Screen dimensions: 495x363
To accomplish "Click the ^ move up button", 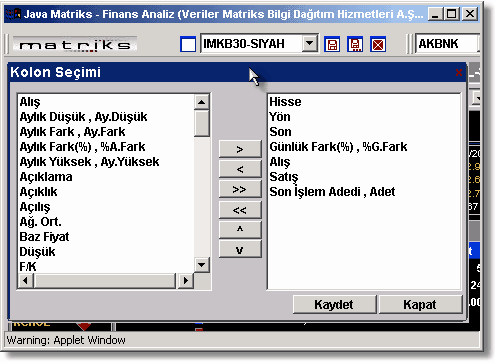I will (x=240, y=230).
